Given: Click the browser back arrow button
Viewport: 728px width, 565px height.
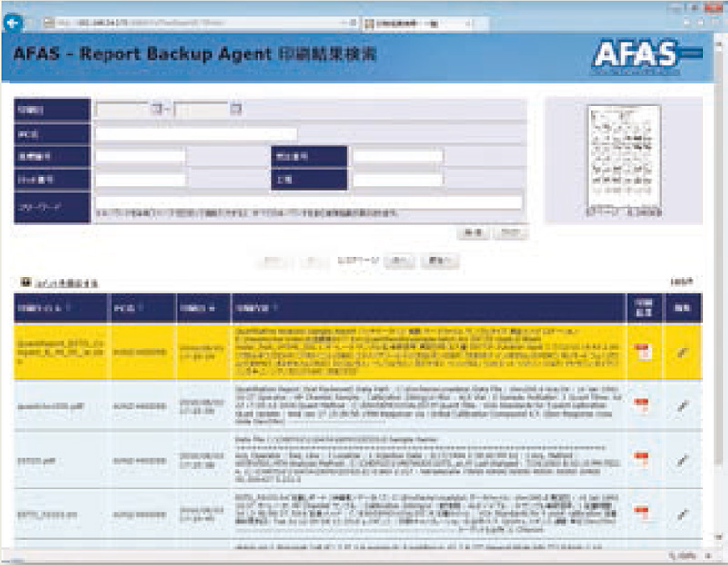Looking at the screenshot, I should tap(13, 23).
